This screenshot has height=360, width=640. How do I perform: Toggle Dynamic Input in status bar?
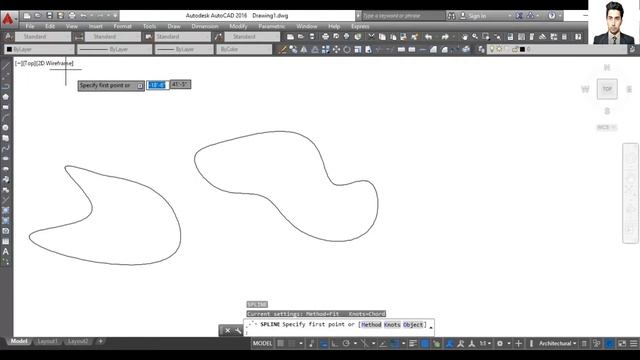click(324, 344)
